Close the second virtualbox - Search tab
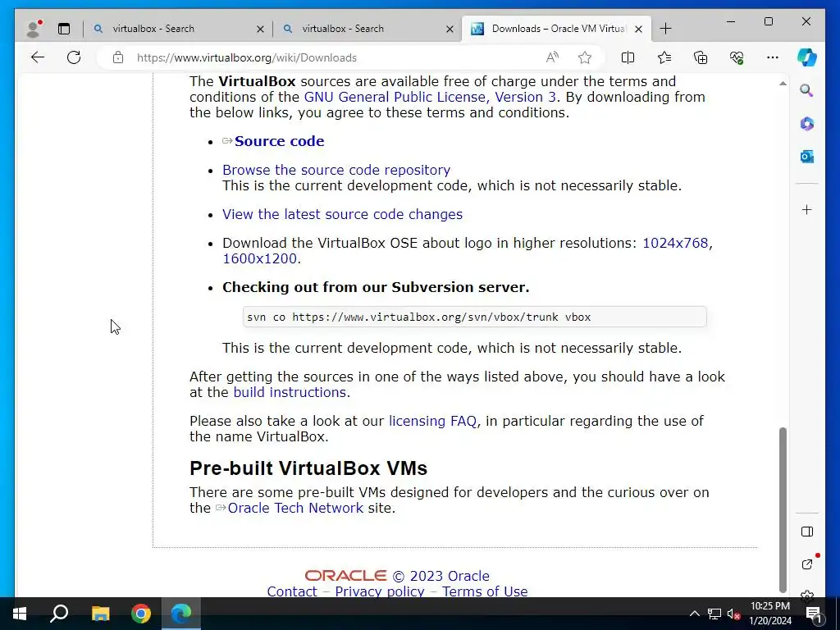Viewport: 840px width, 630px height. coord(450,29)
